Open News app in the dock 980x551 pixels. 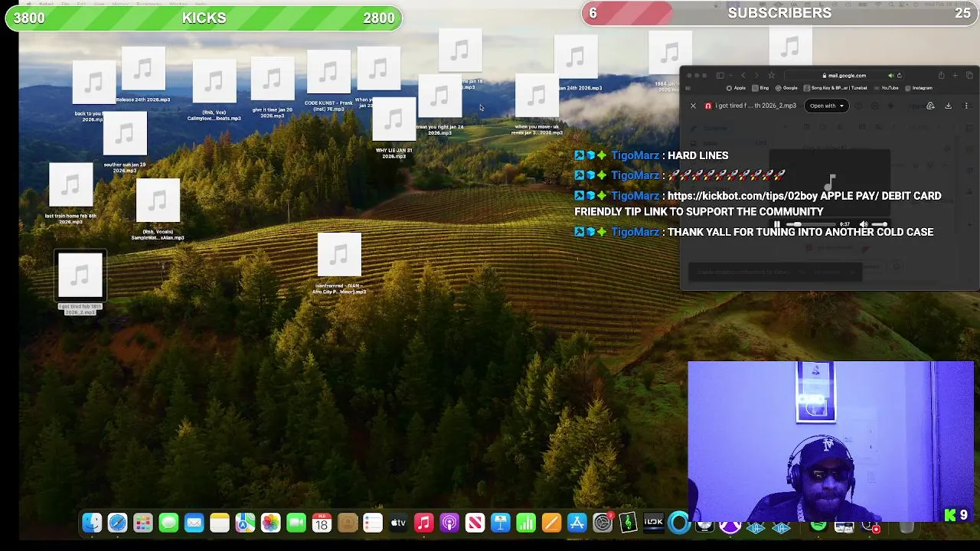pyautogui.click(x=475, y=523)
